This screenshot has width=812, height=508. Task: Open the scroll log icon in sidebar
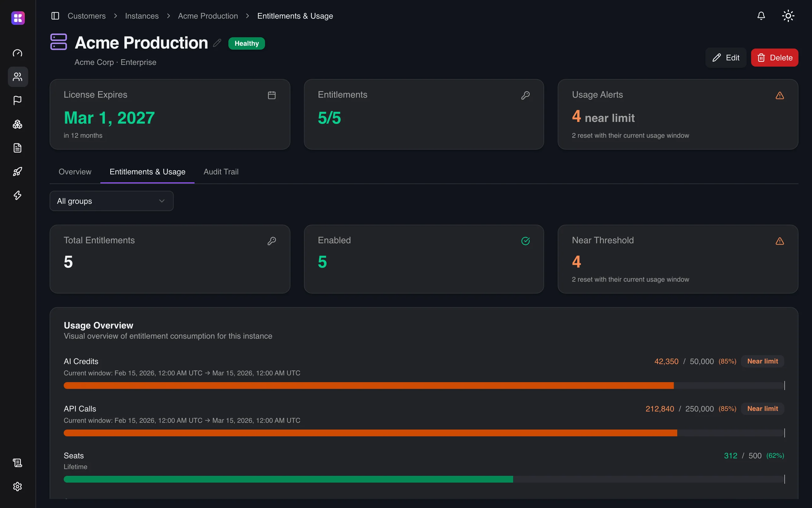click(17, 463)
